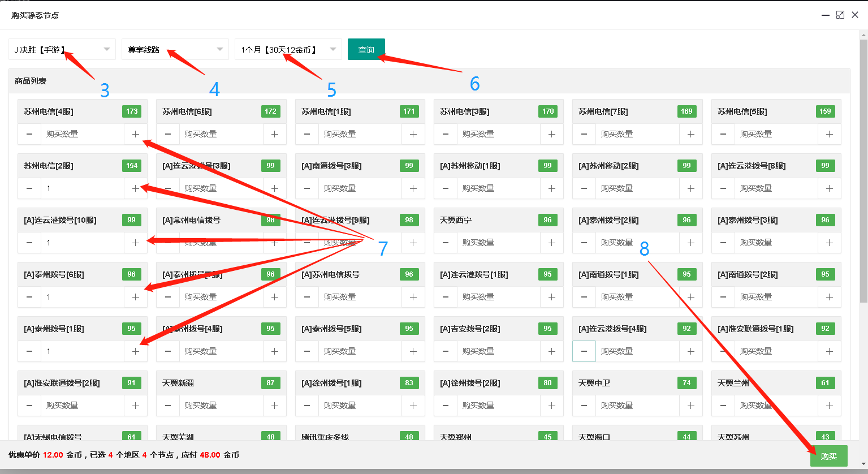Click plus button for [A]连云港拨号[10服]
The height and width of the screenshot is (474, 868).
135,243
